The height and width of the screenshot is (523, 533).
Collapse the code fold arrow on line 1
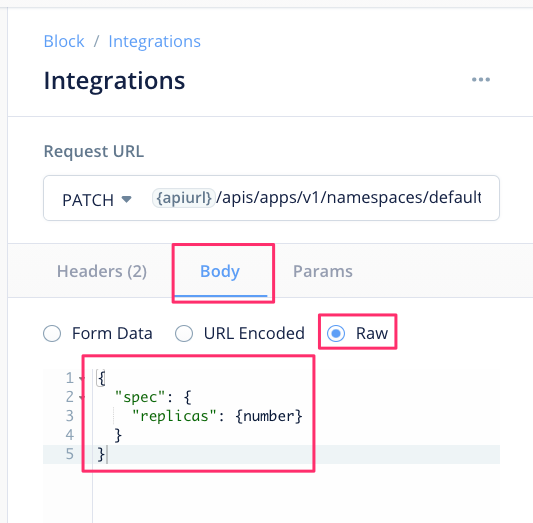pos(82,378)
